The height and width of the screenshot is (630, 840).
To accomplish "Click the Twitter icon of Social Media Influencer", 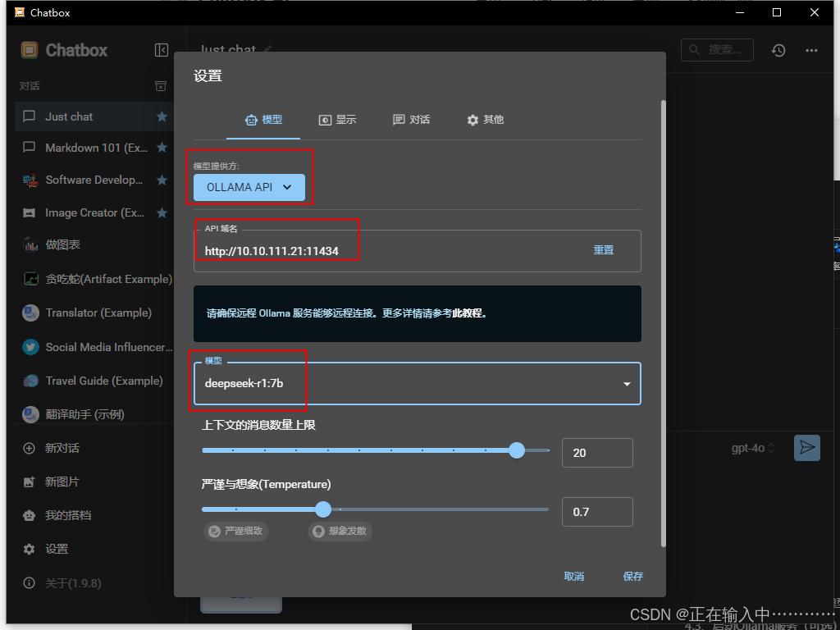I will 30,347.
